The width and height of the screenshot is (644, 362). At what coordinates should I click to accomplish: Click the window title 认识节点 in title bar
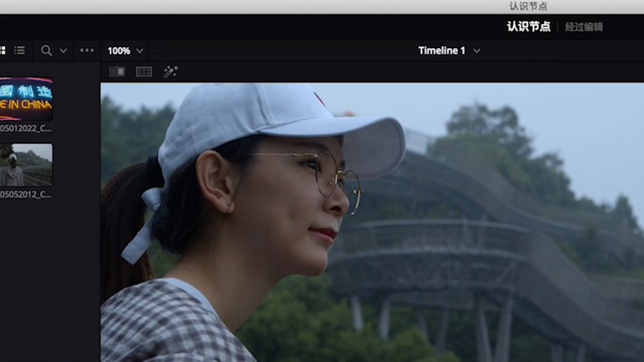coord(528,6)
